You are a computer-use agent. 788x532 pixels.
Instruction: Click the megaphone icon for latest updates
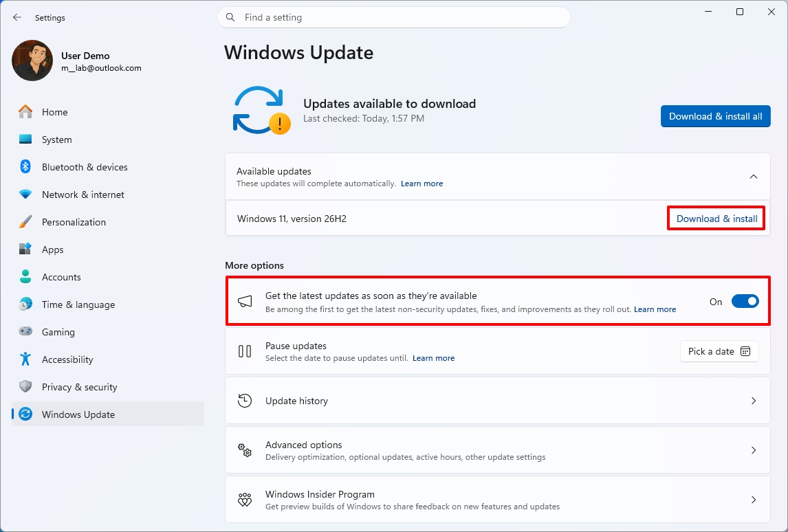tap(245, 302)
